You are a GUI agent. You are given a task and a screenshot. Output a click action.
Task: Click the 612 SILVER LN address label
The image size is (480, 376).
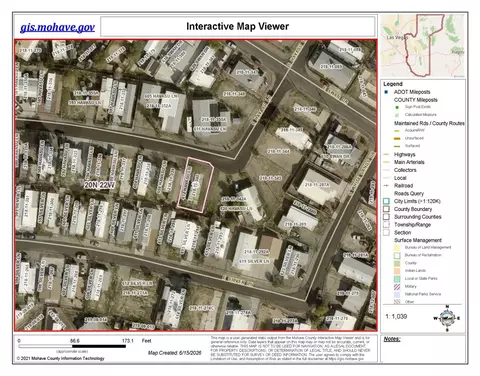click(x=137, y=283)
